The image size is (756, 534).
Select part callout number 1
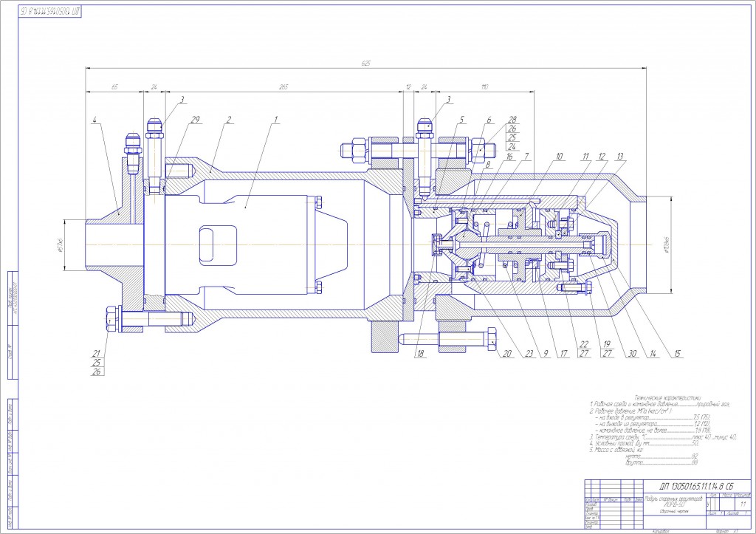(x=276, y=119)
